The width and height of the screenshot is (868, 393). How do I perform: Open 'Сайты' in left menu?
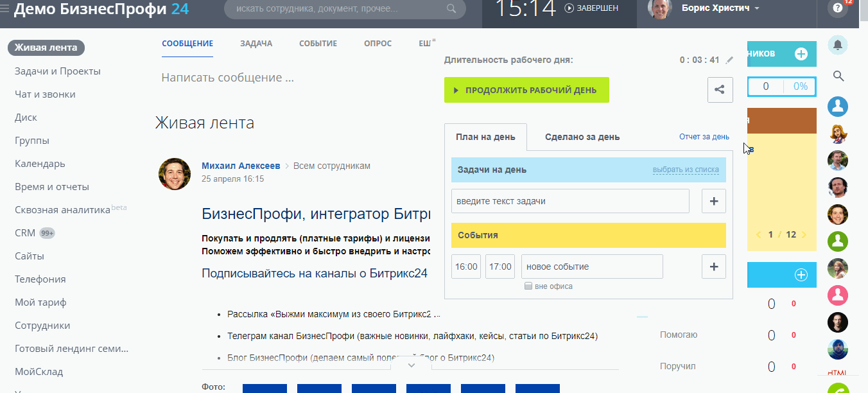point(30,256)
